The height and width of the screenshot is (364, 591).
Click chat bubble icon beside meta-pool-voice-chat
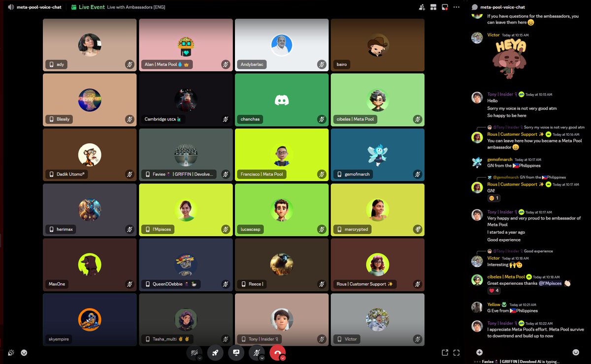[x=475, y=7]
